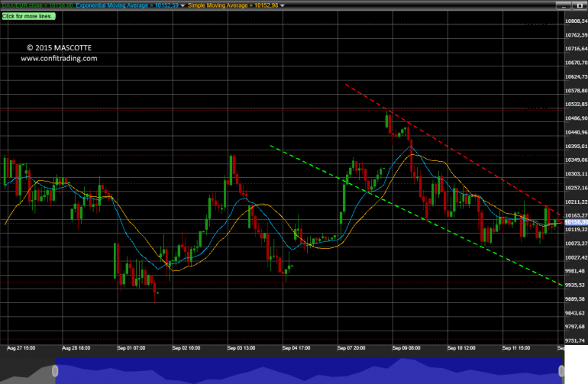Click the blue selected range in the navigator
Viewport: 588px width, 384px height.
[309, 371]
